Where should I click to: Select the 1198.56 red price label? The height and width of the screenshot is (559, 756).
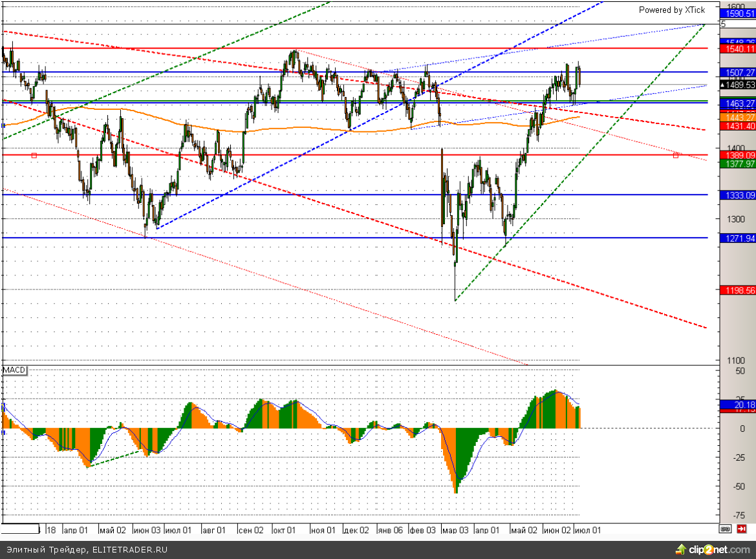(x=738, y=290)
